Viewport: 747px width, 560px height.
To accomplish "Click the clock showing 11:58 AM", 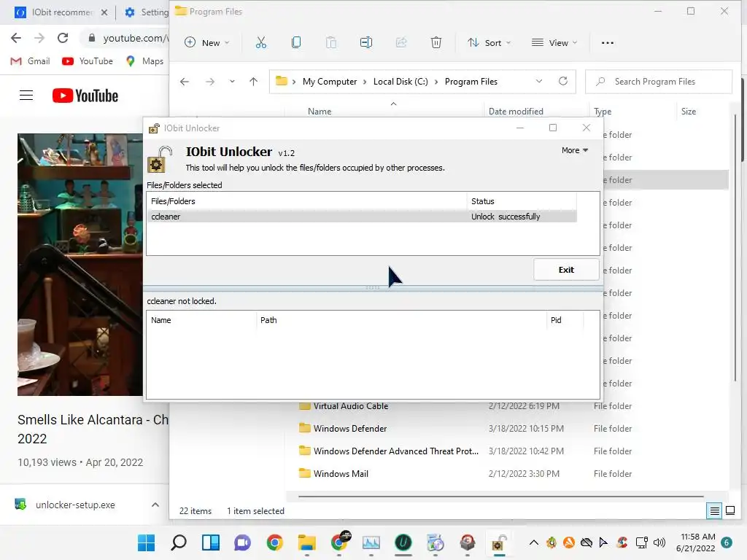I will [x=698, y=537].
